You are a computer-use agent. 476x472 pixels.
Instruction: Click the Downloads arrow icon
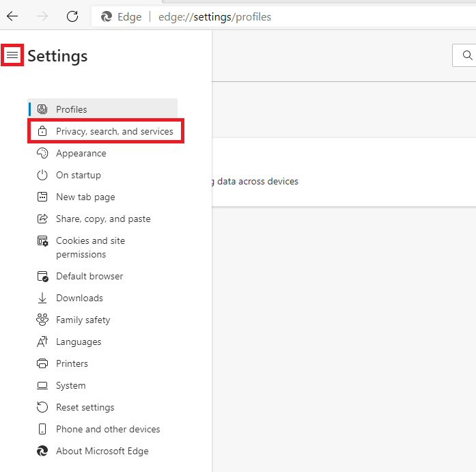tap(42, 298)
